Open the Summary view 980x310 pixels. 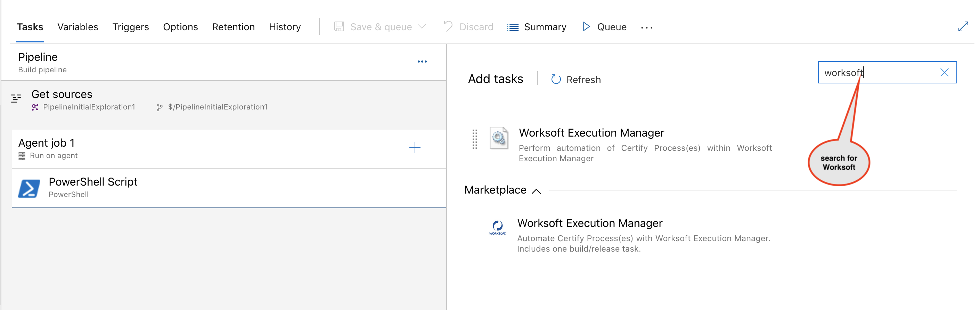point(545,27)
